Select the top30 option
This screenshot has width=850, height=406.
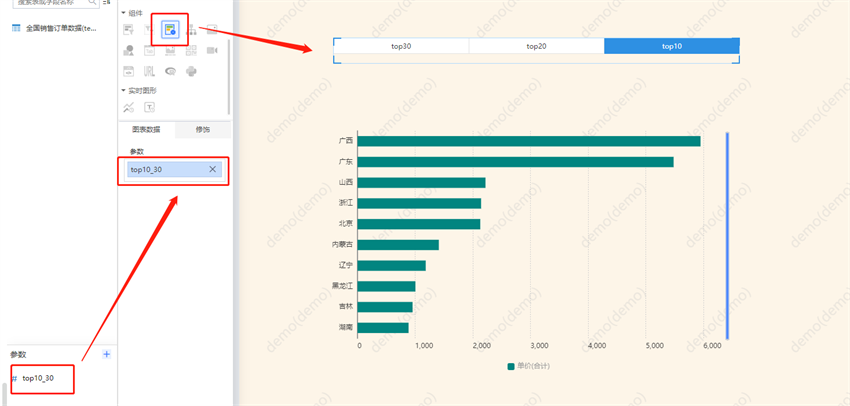click(x=400, y=46)
